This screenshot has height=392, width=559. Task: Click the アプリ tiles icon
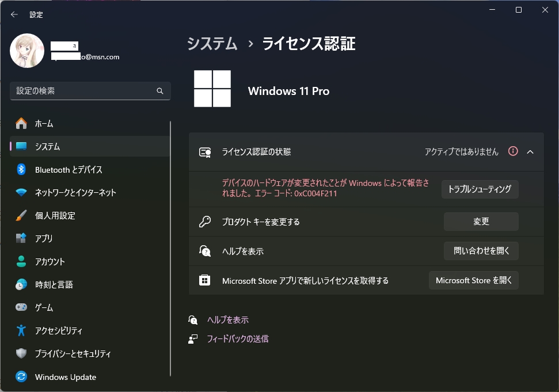click(21, 238)
